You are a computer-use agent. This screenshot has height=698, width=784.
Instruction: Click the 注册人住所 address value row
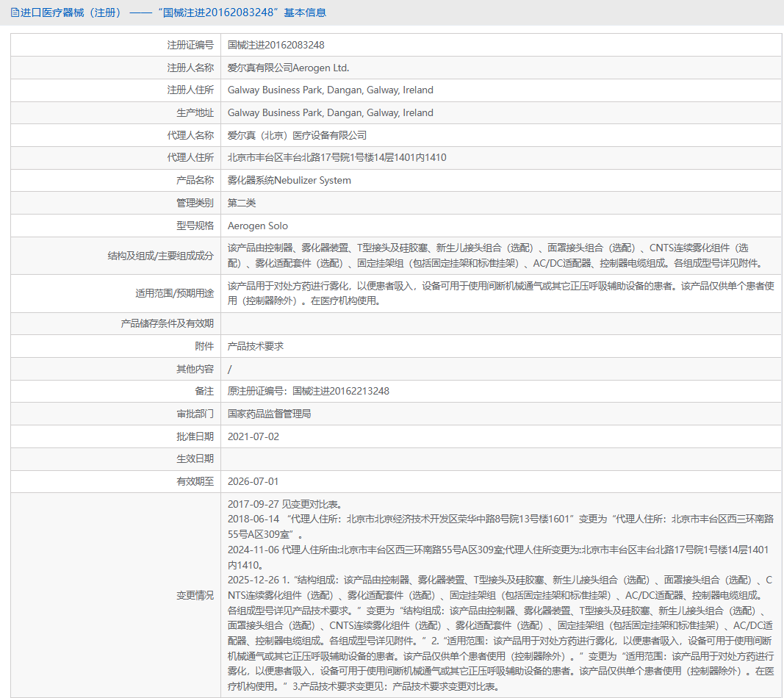pos(331,90)
